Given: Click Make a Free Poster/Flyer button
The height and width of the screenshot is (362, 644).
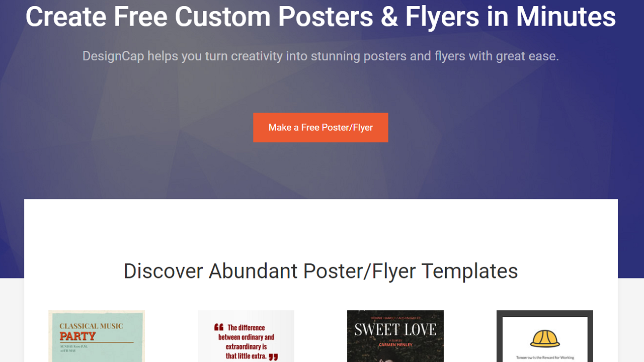Looking at the screenshot, I should coord(320,128).
